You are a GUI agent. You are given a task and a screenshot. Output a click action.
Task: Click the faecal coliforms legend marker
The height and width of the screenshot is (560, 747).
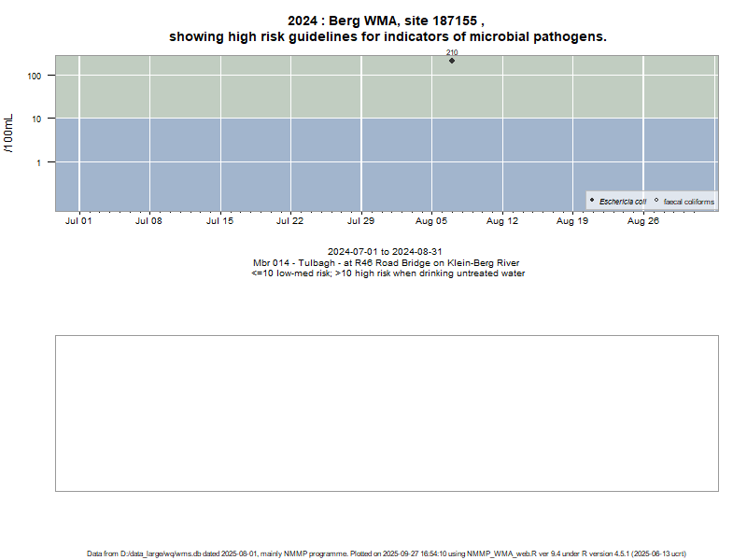click(x=656, y=201)
